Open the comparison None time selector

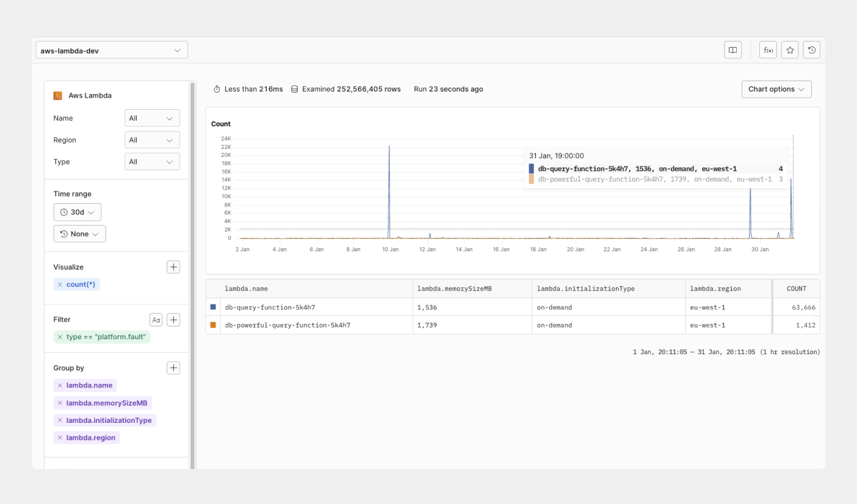point(79,233)
